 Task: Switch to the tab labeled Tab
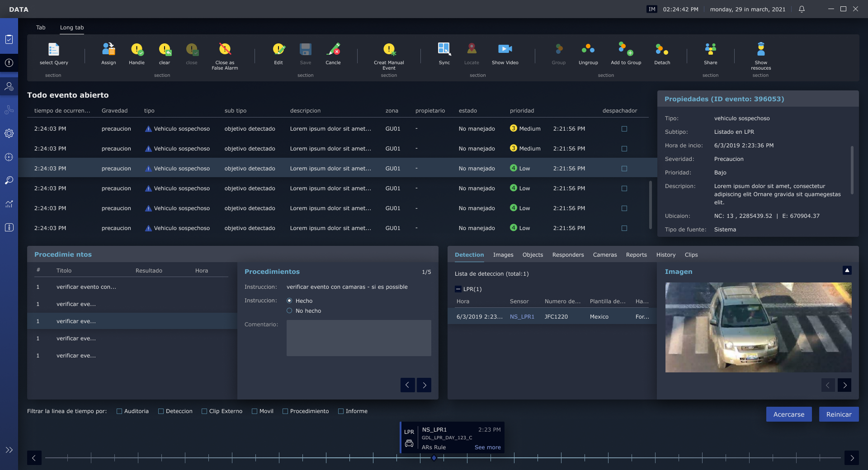click(41, 28)
